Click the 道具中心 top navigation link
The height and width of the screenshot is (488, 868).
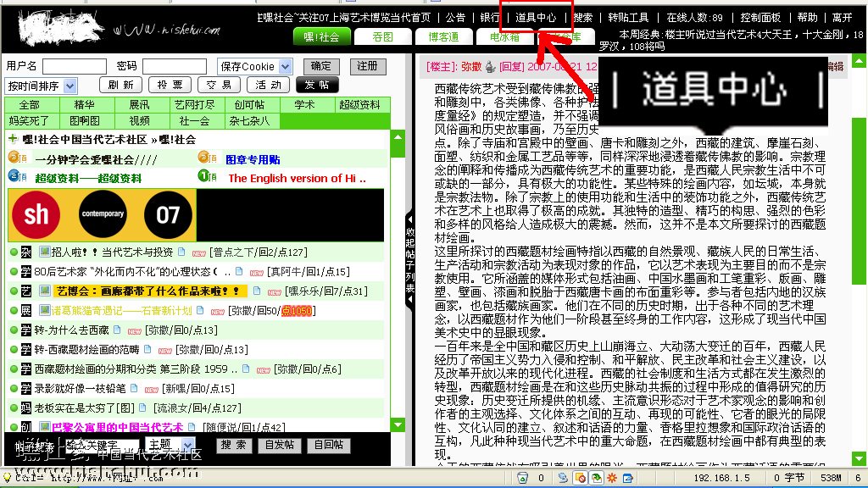point(536,18)
